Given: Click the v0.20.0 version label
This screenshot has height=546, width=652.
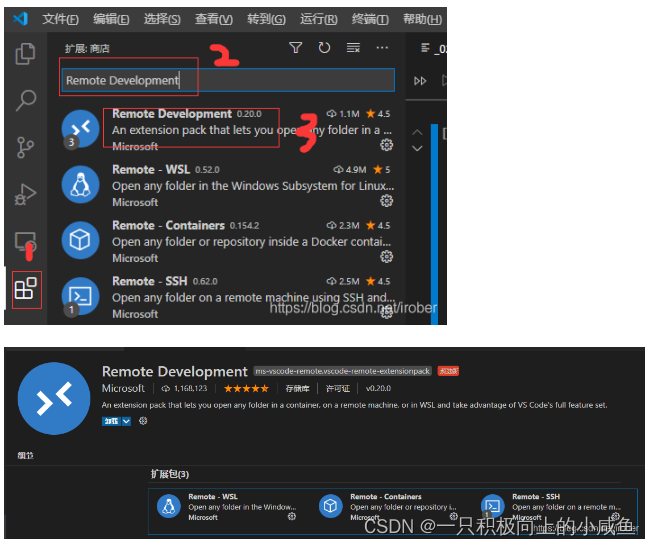Looking at the screenshot, I should coord(378,388).
